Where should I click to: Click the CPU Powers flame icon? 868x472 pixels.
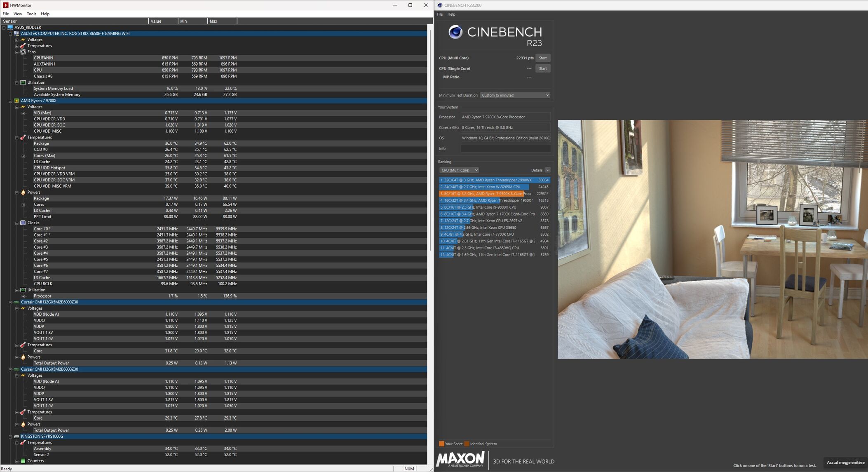tap(23, 192)
